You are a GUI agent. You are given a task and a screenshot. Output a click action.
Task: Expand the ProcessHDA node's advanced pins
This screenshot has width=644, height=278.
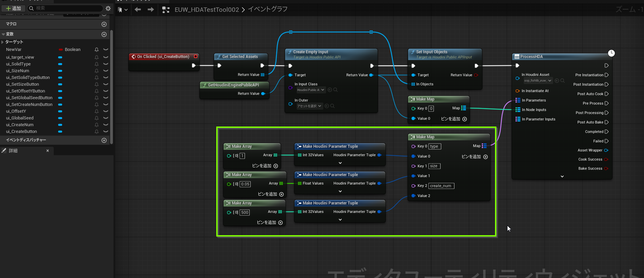pyautogui.click(x=562, y=176)
